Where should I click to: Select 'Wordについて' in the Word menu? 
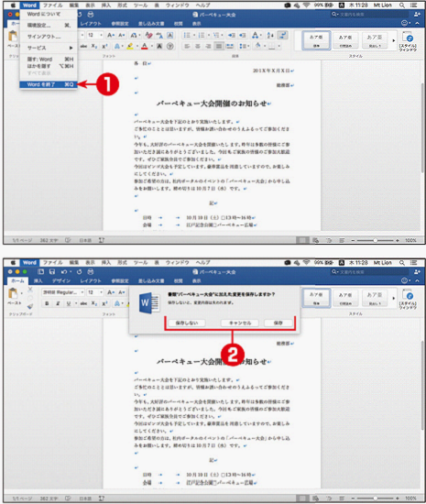tap(49, 14)
